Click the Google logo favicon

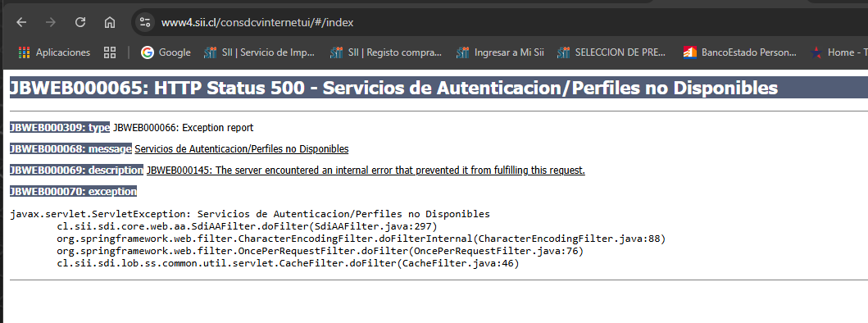(148, 52)
